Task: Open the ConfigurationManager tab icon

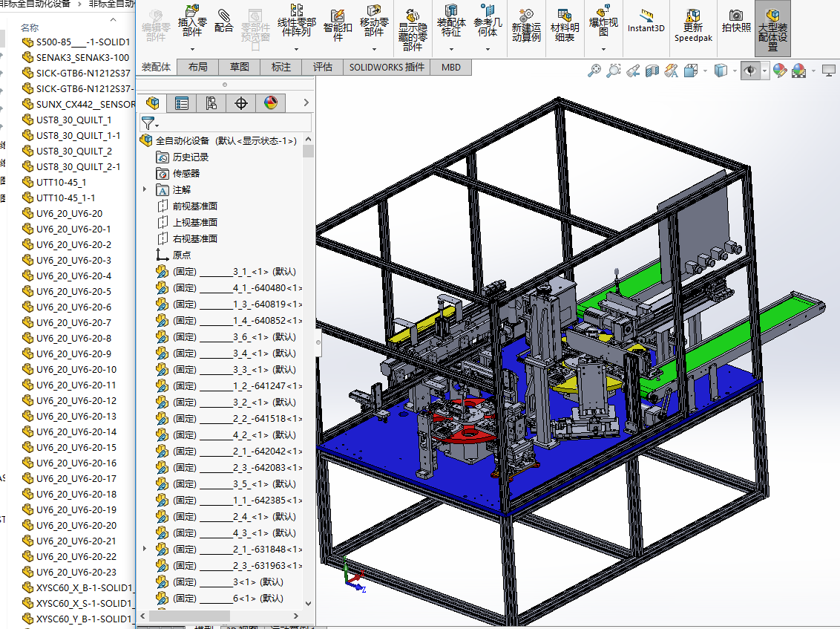Action: (211, 103)
